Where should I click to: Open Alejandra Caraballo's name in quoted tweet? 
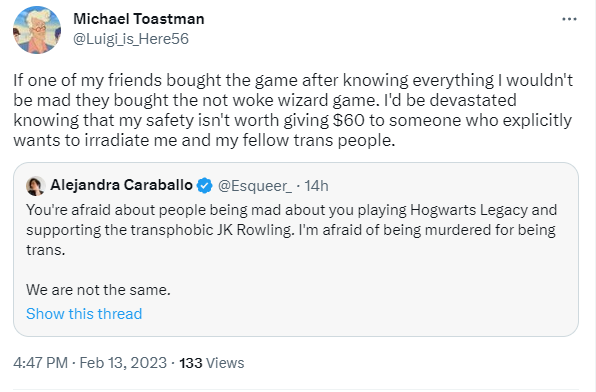point(121,185)
